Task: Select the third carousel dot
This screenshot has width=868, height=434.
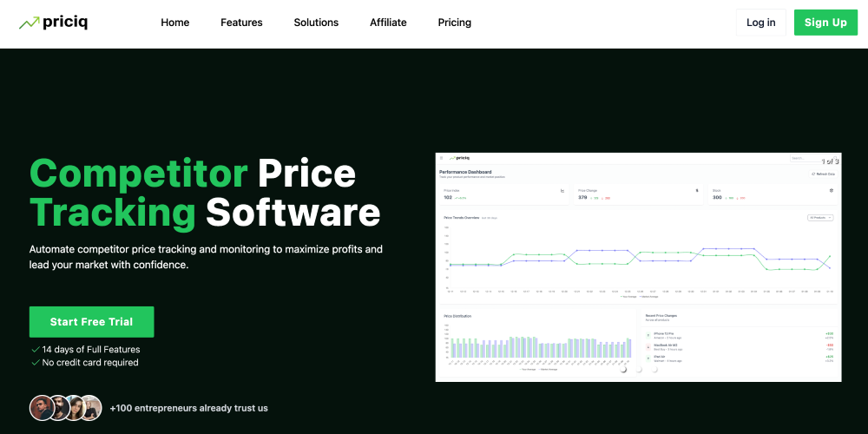Action: click(654, 369)
